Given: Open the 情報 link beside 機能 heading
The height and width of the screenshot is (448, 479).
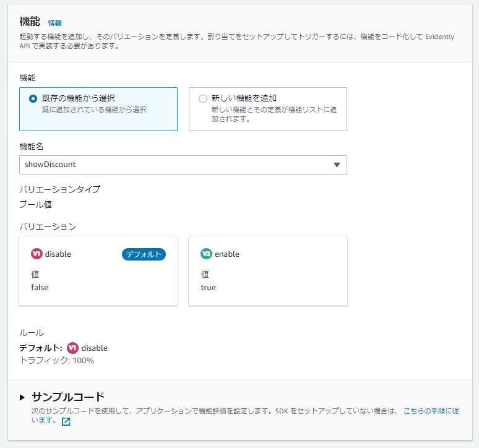Looking at the screenshot, I should (x=55, y=23).
